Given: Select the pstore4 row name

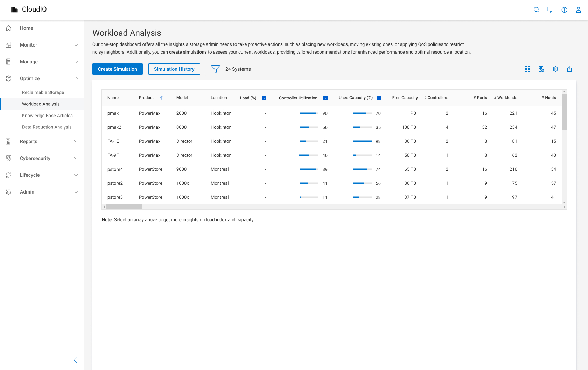Looking at the screenshot, I should click(x=115, y=169).
